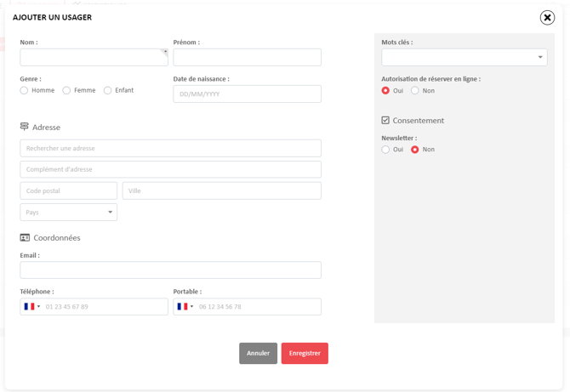Open the Portable French flag country selector
The width and height of the screenshot is (570, 392).
coord(185,307)
